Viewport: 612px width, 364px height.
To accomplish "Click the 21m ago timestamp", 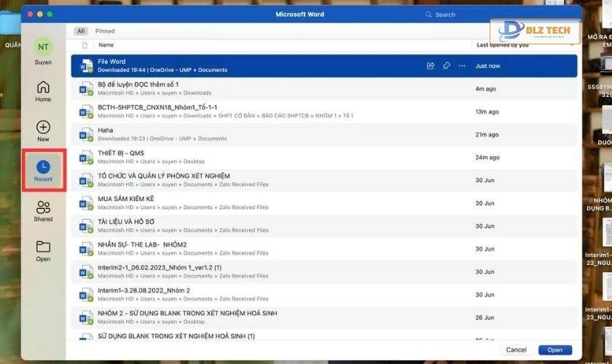I will coord(487,135).
